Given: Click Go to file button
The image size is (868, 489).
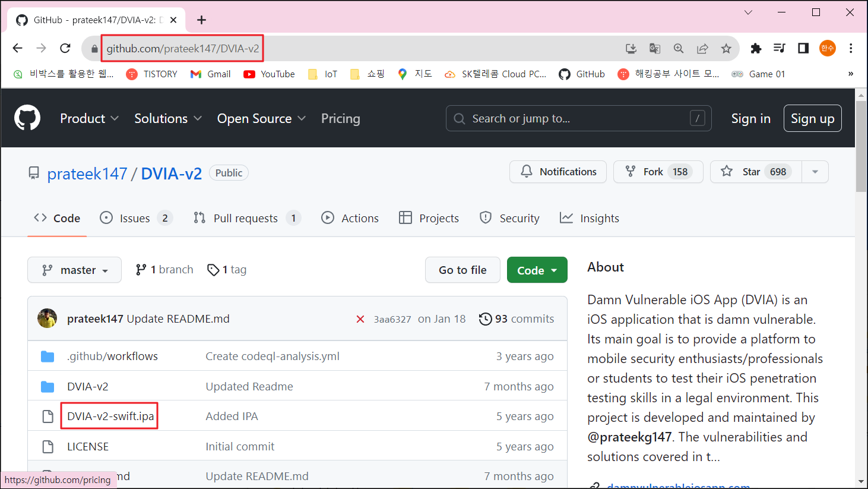Looking at the screenshot, I should (462, 270).
